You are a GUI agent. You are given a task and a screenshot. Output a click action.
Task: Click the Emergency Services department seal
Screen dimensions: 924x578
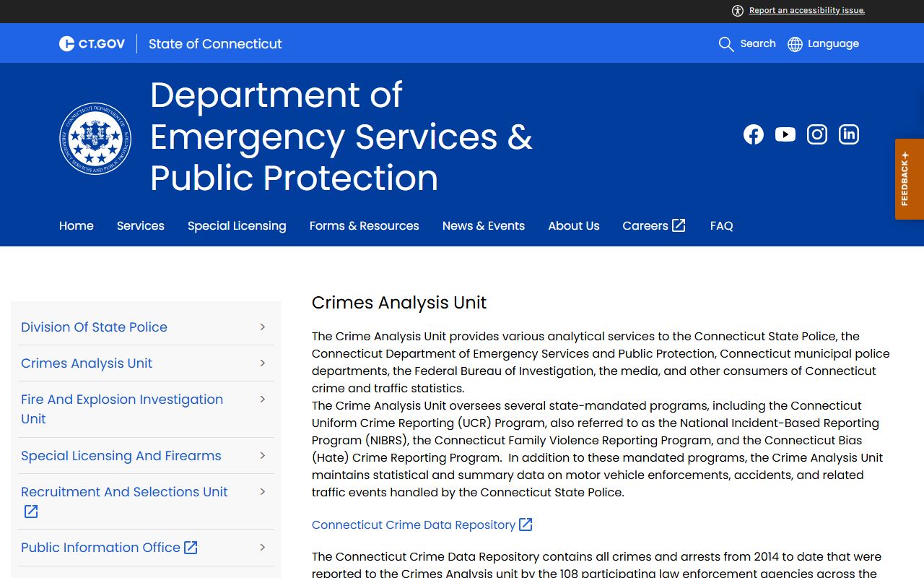coord(95,138)
